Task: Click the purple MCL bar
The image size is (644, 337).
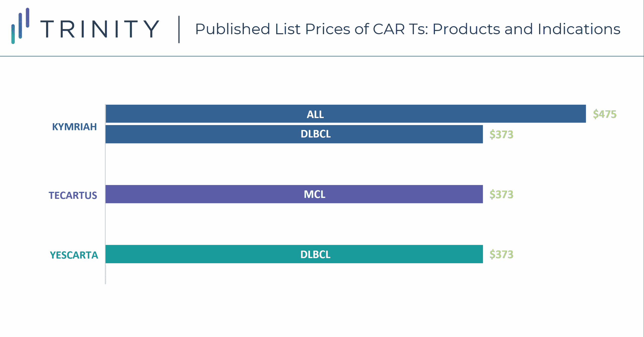Action: pyautogui.click(x=294, y=194)
